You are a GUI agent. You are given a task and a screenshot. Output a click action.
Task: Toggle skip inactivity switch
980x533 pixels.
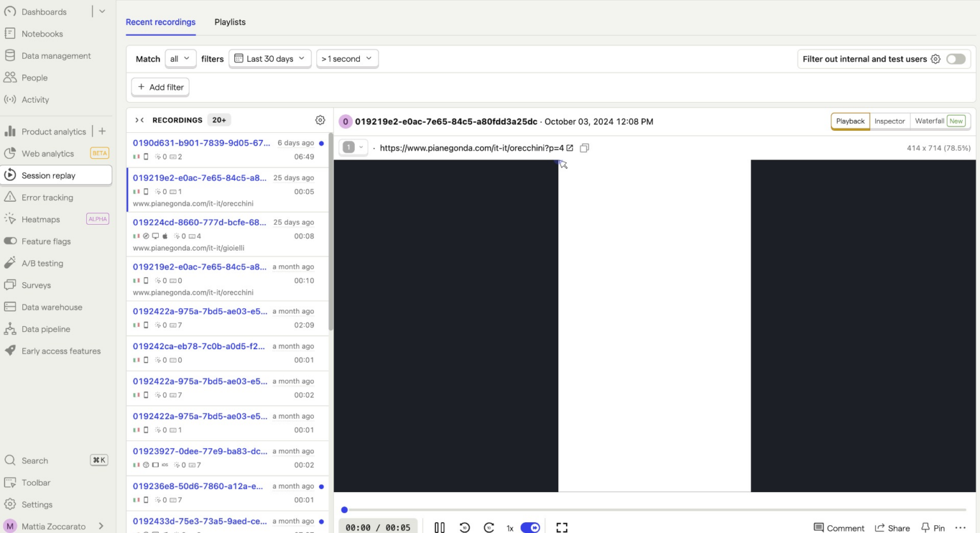[x=530, y=528]
